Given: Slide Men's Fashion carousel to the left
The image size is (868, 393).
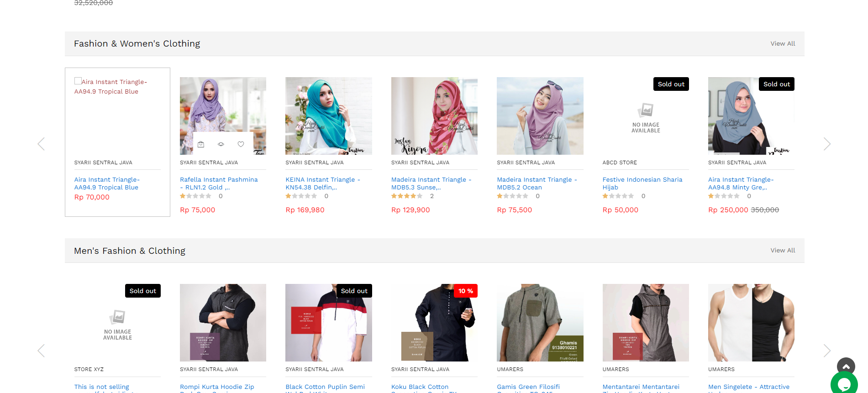Looking at the screenshot, I should 41,351.
